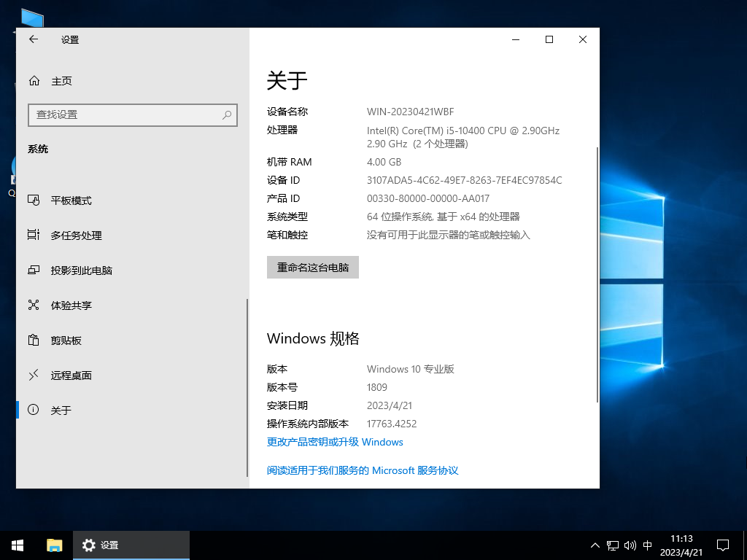This screenshot has height=560, width=747.
Task: Open the Action Center notification icon
Action: coord(722,545)
